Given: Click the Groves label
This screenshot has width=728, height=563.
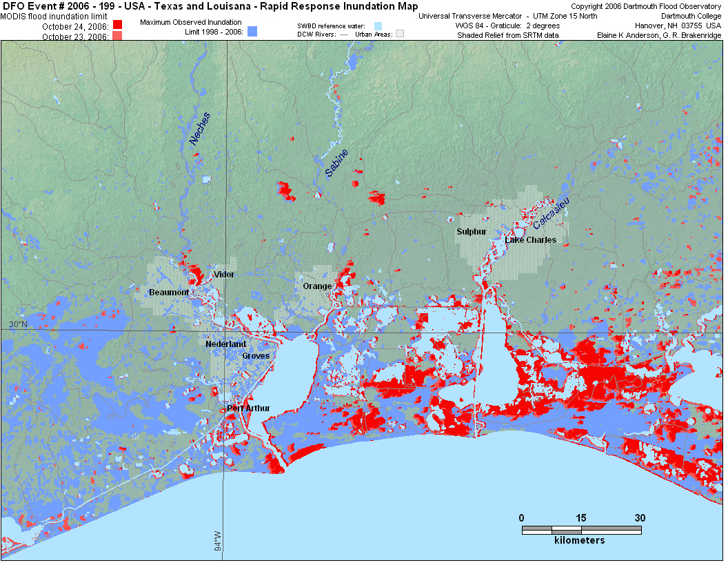Looking at the screenshot, I should (256, 356).
